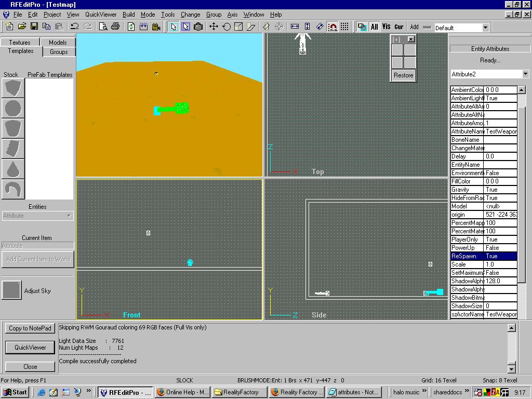The height and width of the screenshot is (399, 532).
Task: Choose the Rotate tool icon
Action: pyautogui.click(x=227, y=26)
